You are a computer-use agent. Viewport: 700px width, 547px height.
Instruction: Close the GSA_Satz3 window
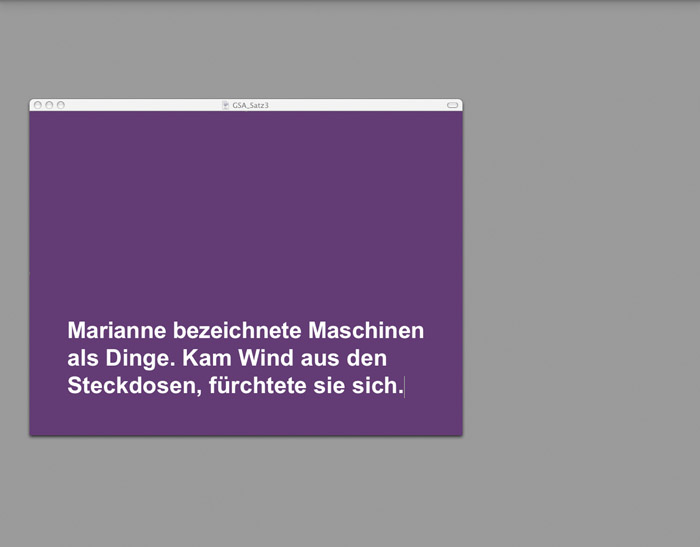click(x=38, y=105)
